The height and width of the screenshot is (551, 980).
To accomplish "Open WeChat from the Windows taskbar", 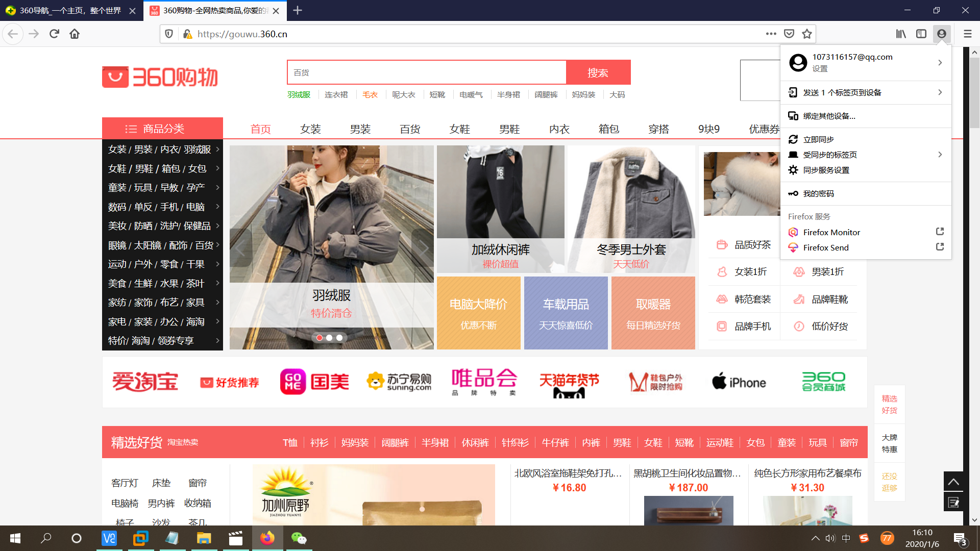I will click(x=299, y=538).
